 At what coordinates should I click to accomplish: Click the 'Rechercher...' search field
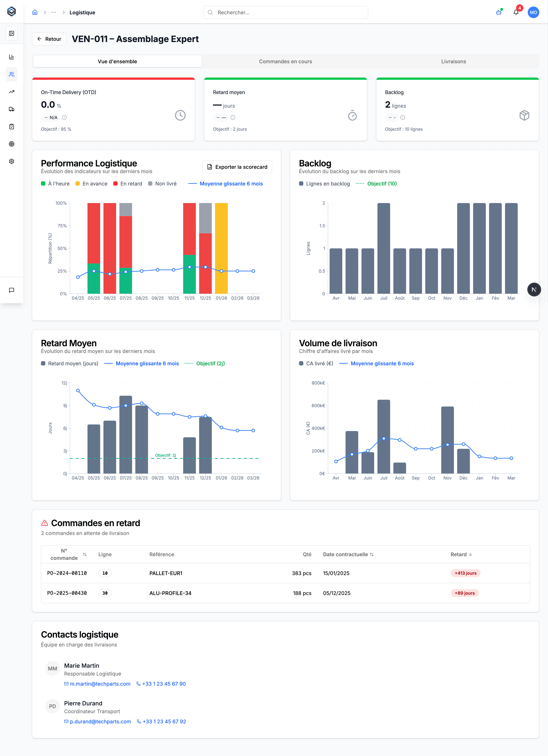pos(285,12)
